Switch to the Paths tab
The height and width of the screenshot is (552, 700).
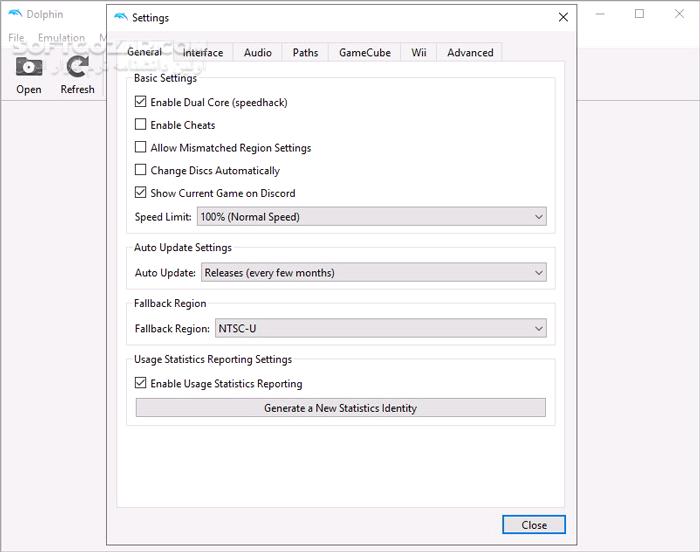(305, 53)
